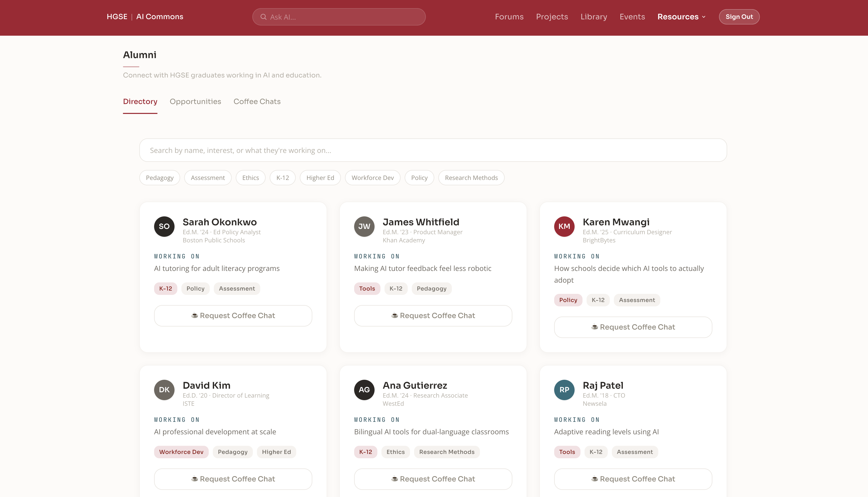Click Sarah Okonkwo's SO avatar
This screenshot has height=497, width=868.
(x=164, y=226)
